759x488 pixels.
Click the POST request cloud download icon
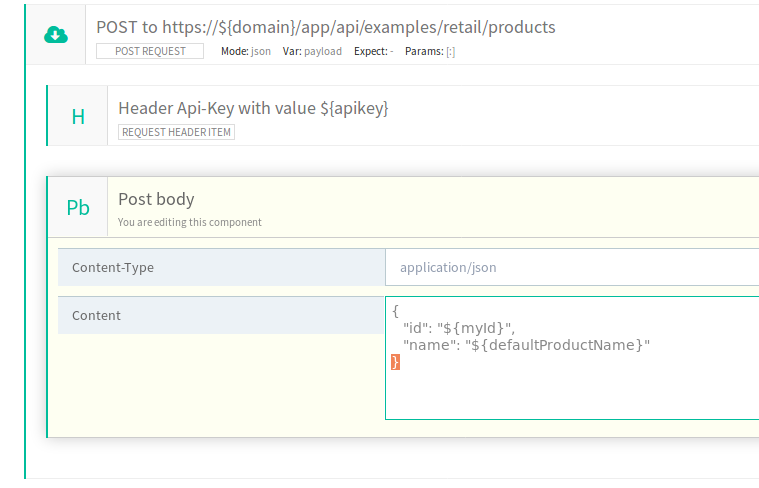(x=56, y=35)
